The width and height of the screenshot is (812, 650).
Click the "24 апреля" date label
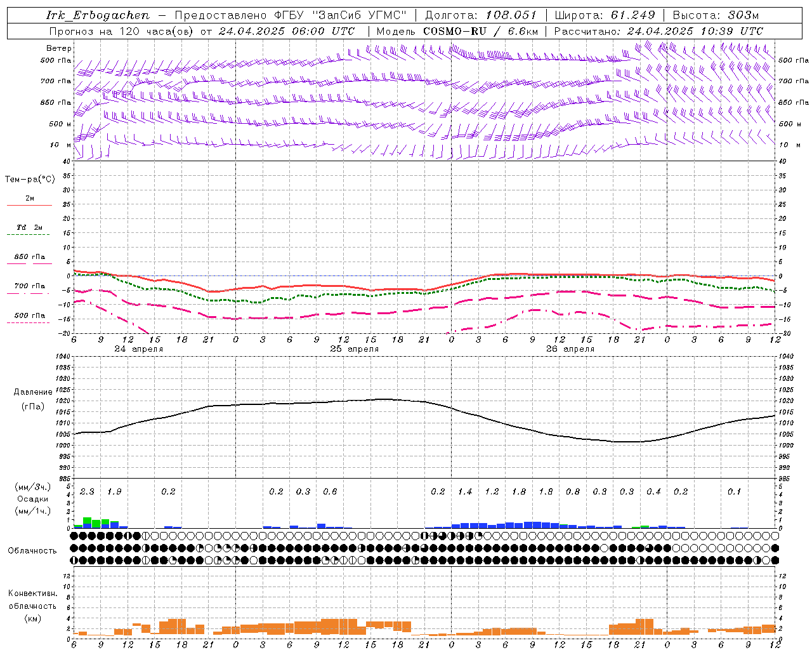point(139,349)
